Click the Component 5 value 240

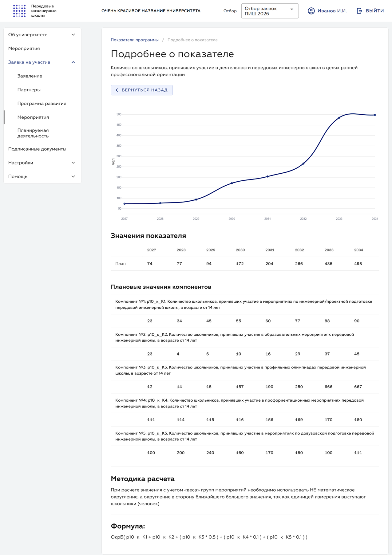point(210,453)
